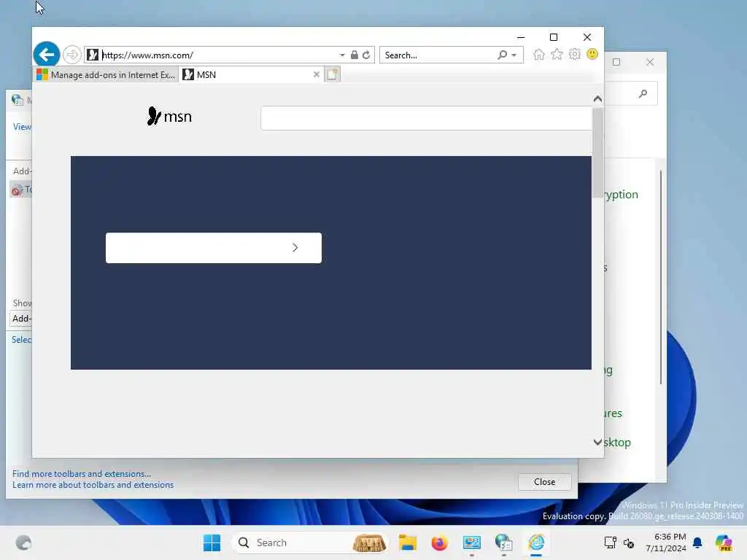This screenshot has width=747, height=560.
Task: Open the Tools gear menu
Action: pyautogui.click(x=575, y=54)
